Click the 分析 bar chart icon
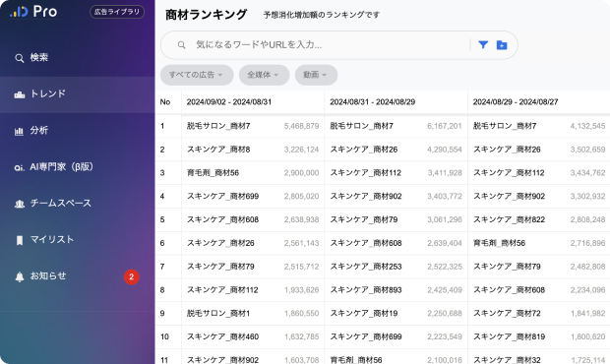This screenshot has height=364, width=610. [19, 131]
